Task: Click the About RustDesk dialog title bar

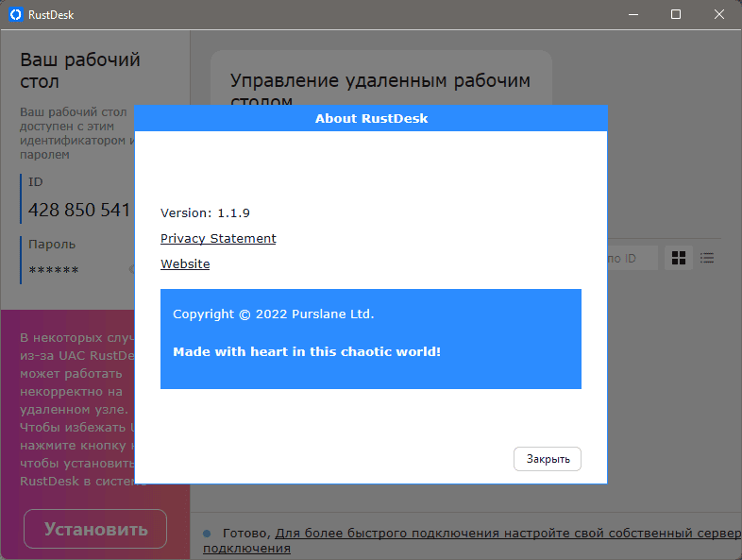Action: click(370, 118)
